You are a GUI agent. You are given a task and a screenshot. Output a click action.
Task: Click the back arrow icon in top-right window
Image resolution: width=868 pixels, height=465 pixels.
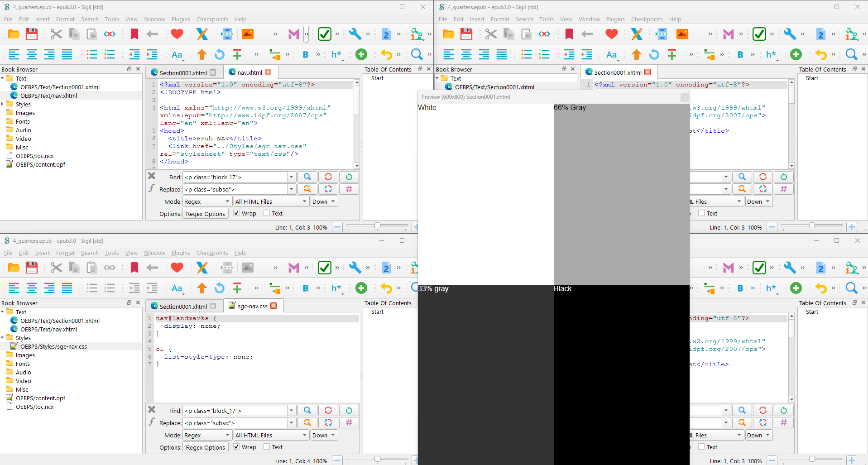click(587, 34)
